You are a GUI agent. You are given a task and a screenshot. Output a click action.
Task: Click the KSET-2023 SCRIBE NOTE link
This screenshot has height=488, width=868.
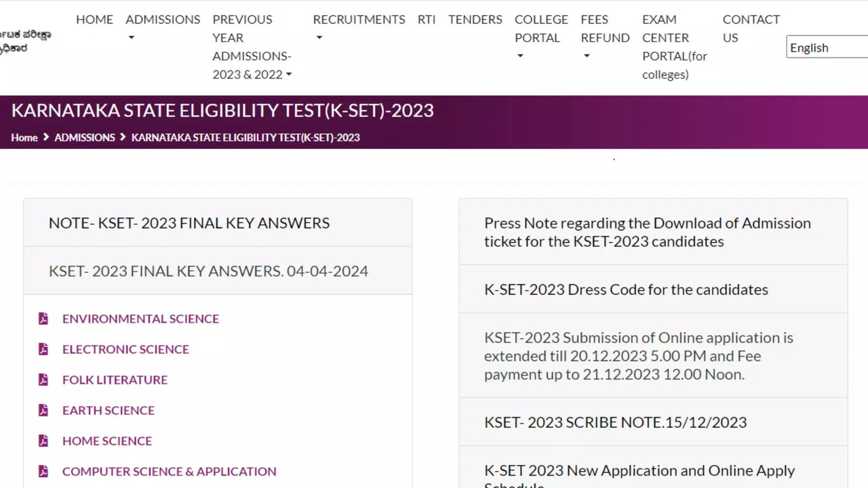click(615, 422)
